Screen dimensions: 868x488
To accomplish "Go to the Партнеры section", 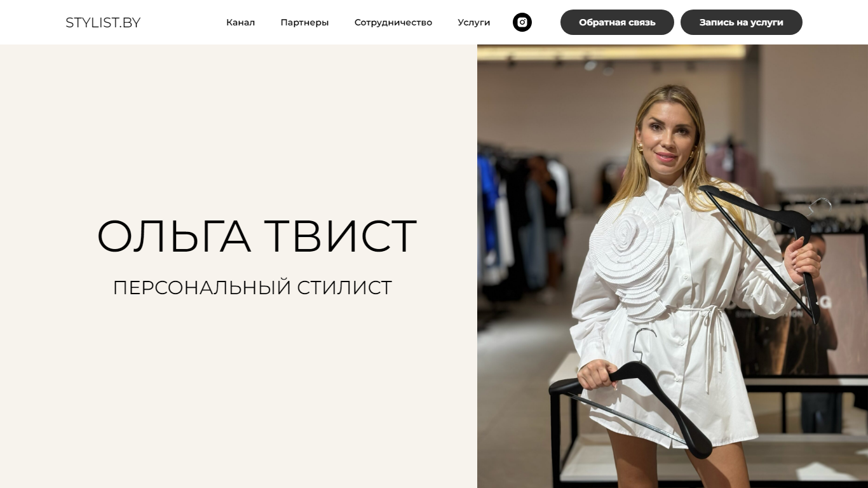I will click(x=304, y=22).
